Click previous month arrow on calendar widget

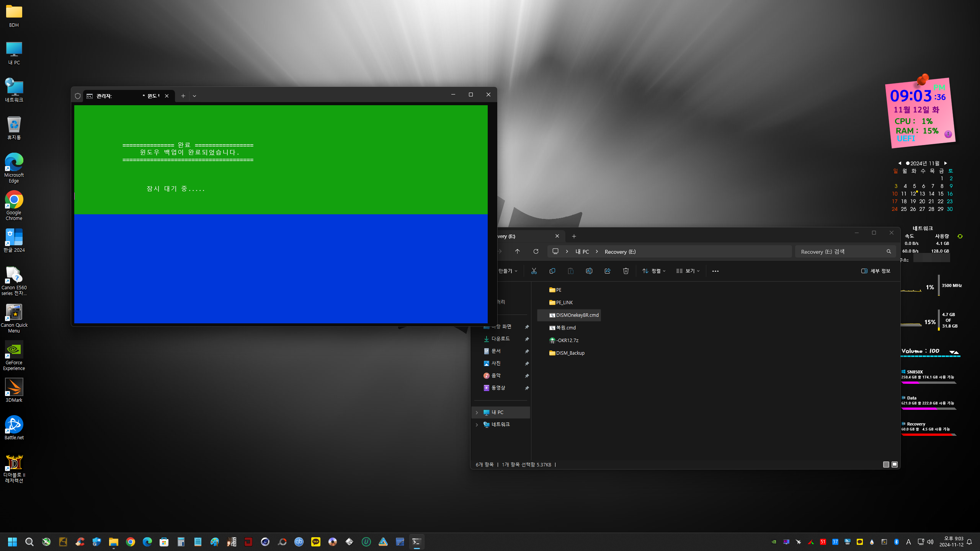pos(900,163)
